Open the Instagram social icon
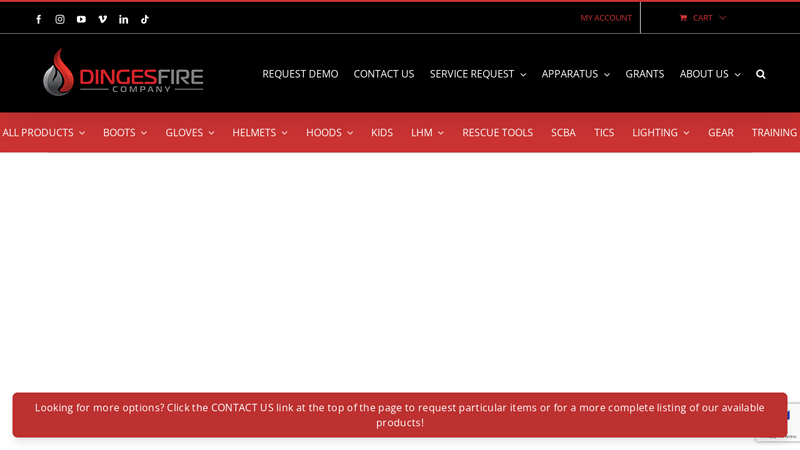800x450 pixels. pyautogui.click(x=60, y=19)
